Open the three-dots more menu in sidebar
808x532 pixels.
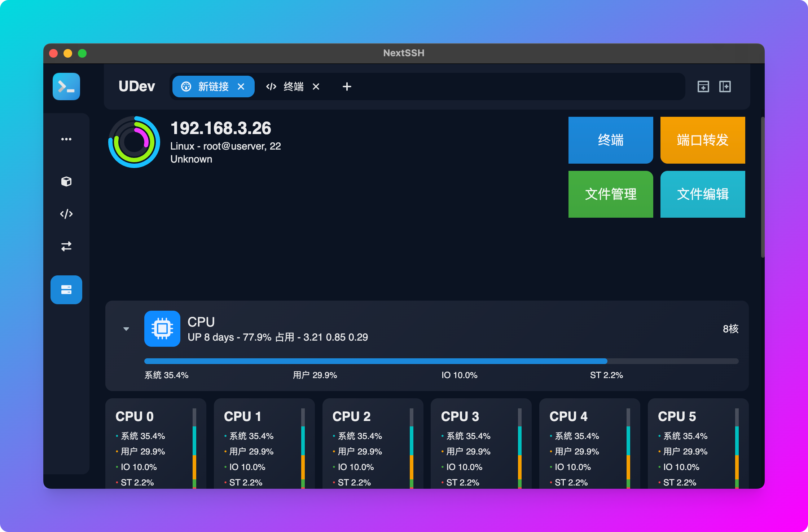pos(66,139)
